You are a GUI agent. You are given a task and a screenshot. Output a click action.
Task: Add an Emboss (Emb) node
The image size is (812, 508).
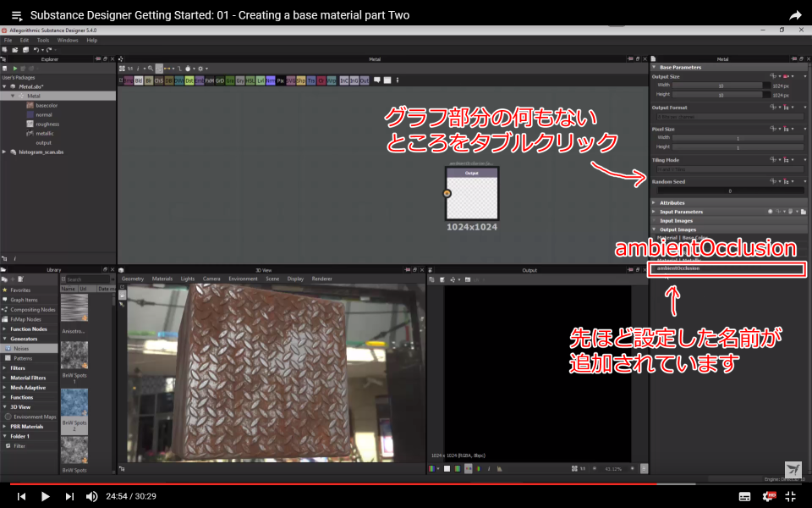click(200, 80)
